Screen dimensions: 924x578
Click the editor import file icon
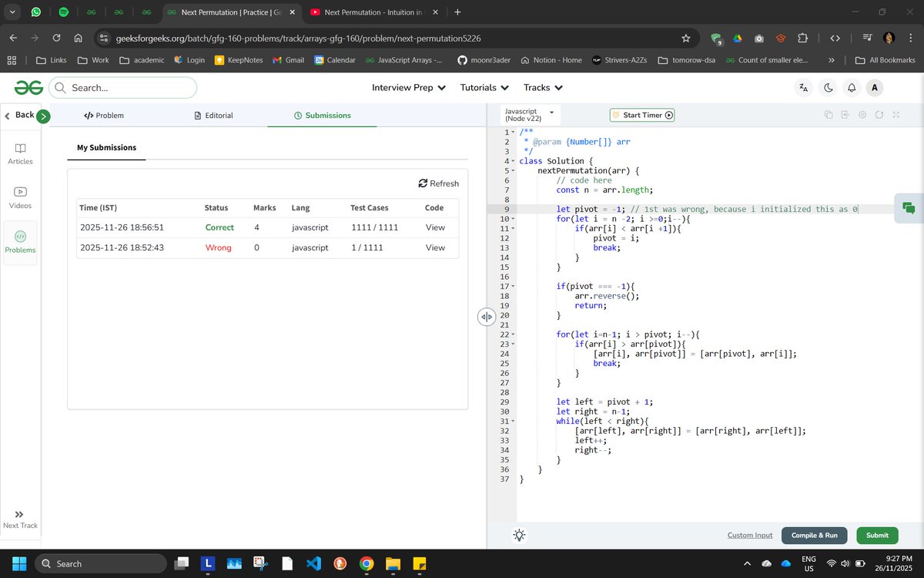pyautogui.click(x=845, y=115)
